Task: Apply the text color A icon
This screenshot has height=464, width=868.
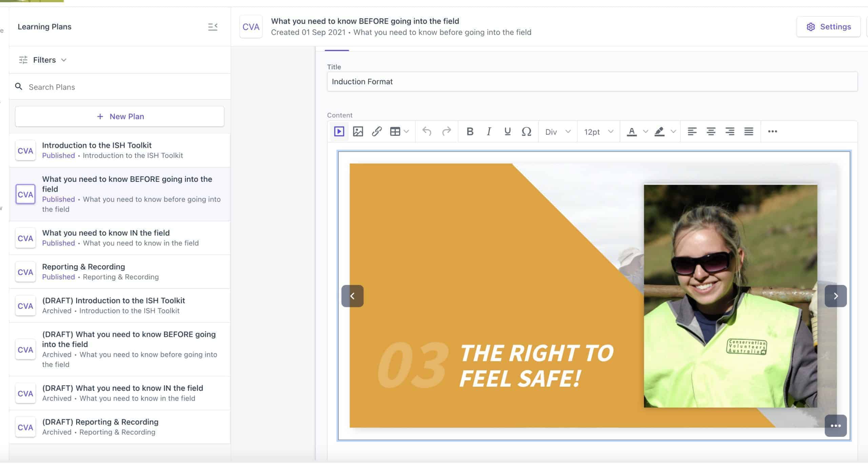Action: point(631,132)
